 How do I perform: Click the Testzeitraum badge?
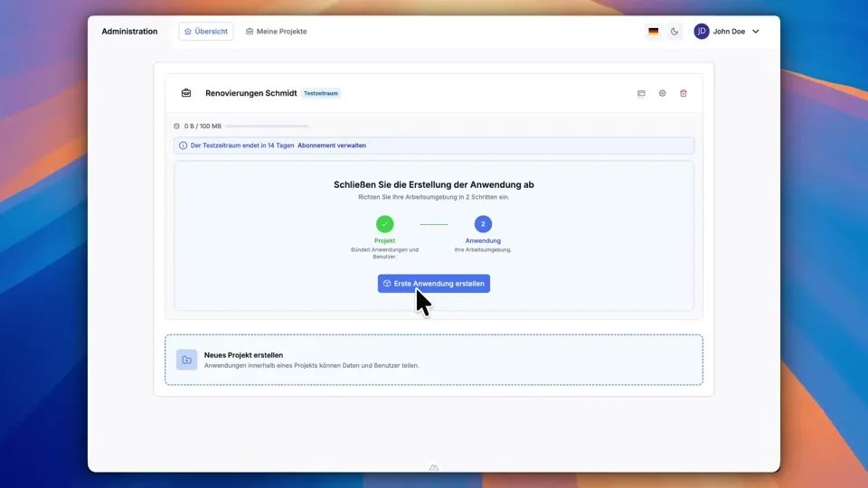(x=321, y=93)
